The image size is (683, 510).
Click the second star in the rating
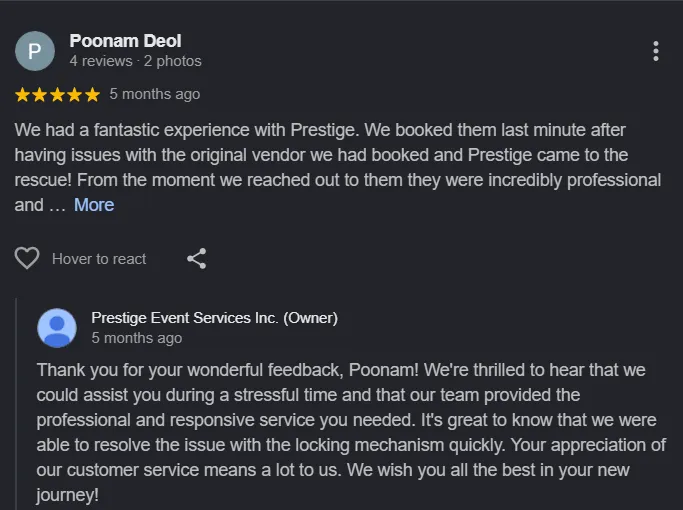point(40,95)
